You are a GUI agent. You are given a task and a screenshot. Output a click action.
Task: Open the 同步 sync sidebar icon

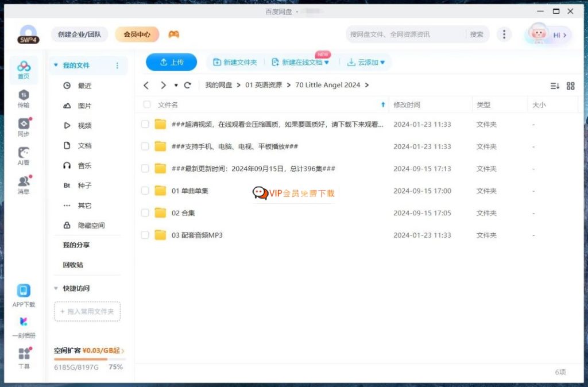click(x=24, y=127)
